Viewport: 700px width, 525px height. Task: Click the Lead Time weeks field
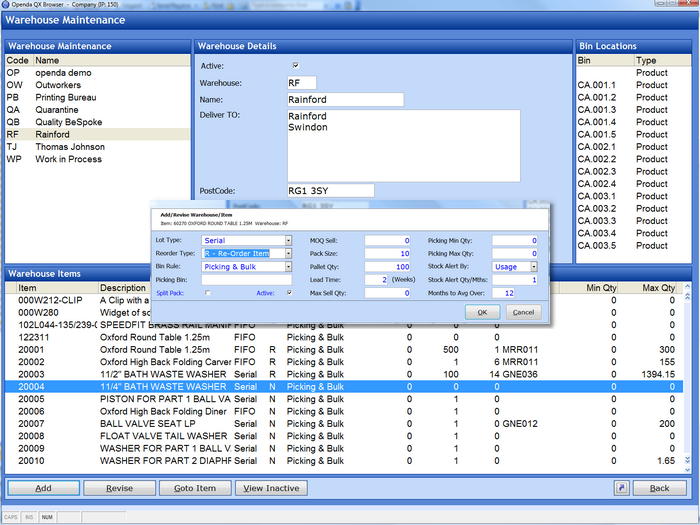[376, 280]
